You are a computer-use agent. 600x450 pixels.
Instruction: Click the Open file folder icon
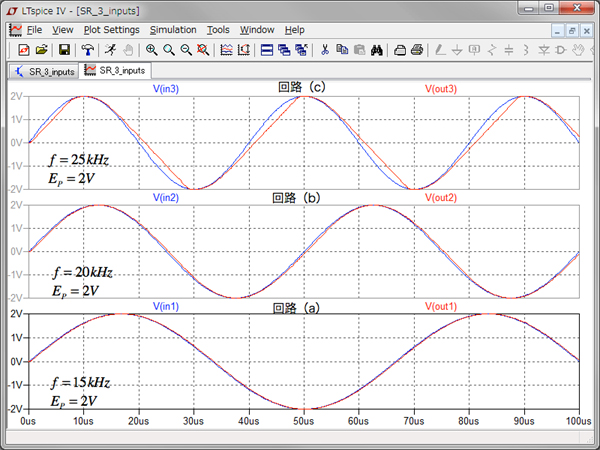pyautogui.click(x=41, y=49)
